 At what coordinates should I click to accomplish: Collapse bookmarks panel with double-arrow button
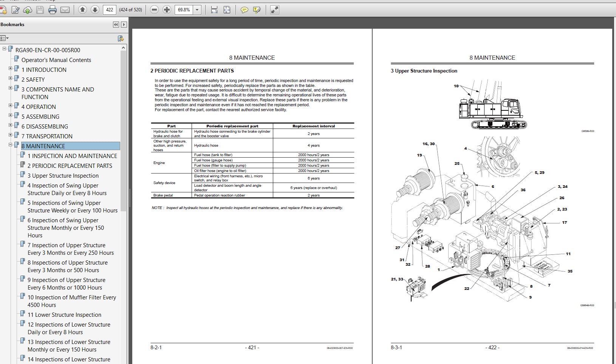click(116, 25)
